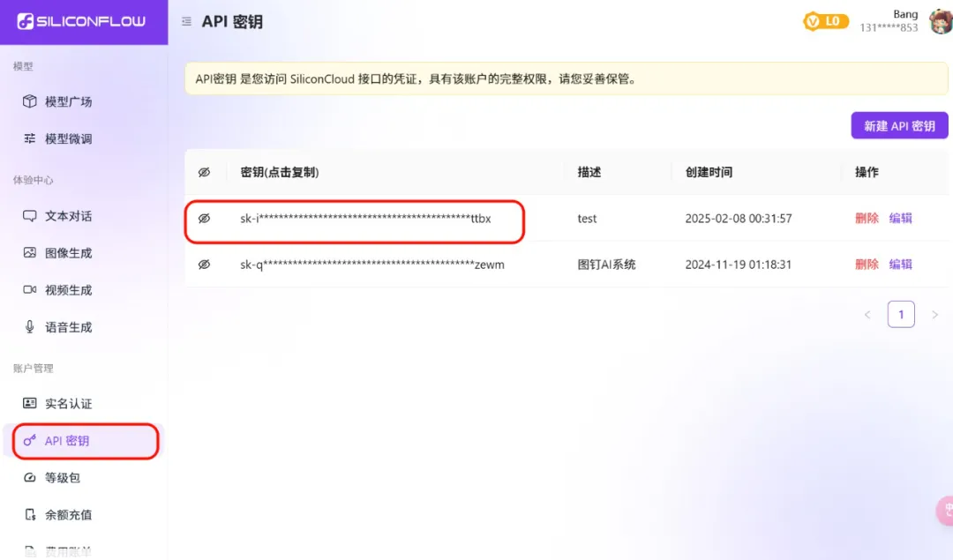Click the SiliconFlow logo
The width and height of the screenshot is (953, 560).
click(x=81, y=21)
